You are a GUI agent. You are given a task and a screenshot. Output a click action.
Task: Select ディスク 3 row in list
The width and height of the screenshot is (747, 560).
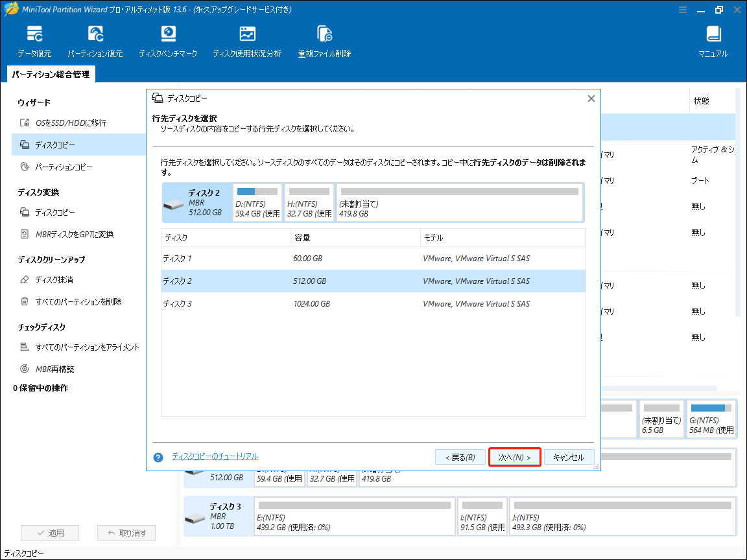(373, 304)
